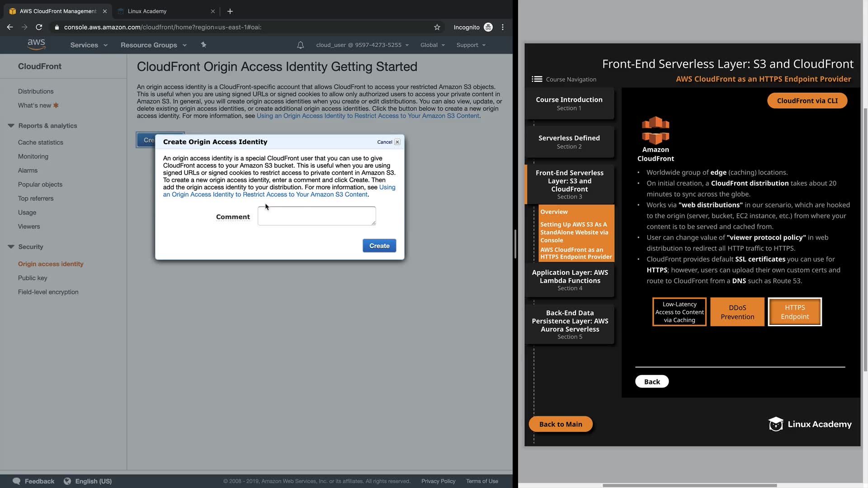
Task: Open Chrome three-dot menu
Action: 503,27
